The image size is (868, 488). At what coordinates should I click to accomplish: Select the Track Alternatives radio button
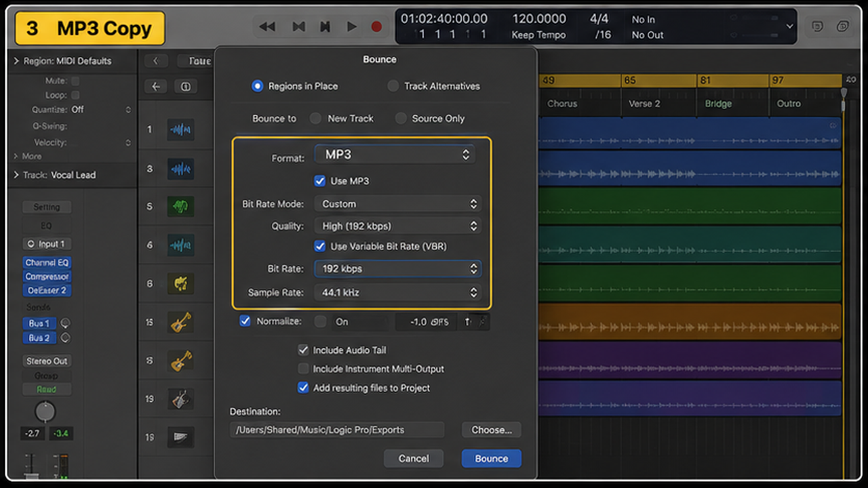[x=393, y=86]
